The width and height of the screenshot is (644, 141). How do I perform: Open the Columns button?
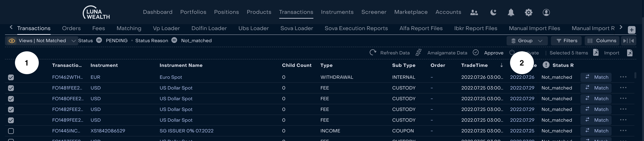point(602,41)
